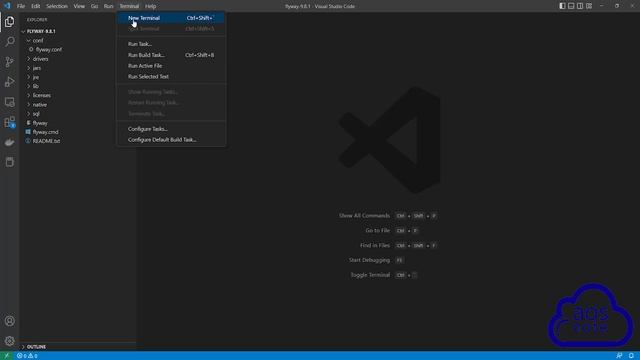Click the VS Code logo in title bar
Image resolution: width=640 pixels, height=360 pixels.
point(7,6)
